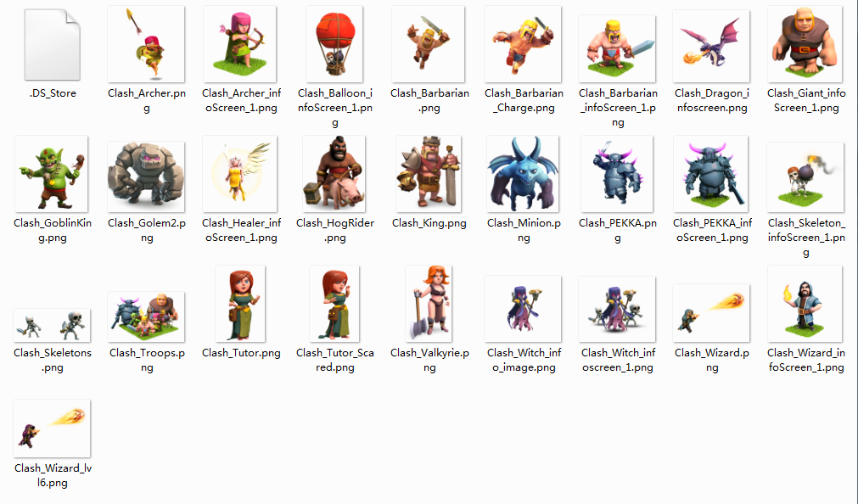Select the Clash_Witch_info_image.png thumbnail
Image resolution: width=858 pixels, height=504 pixels.
tap(523, 309)
